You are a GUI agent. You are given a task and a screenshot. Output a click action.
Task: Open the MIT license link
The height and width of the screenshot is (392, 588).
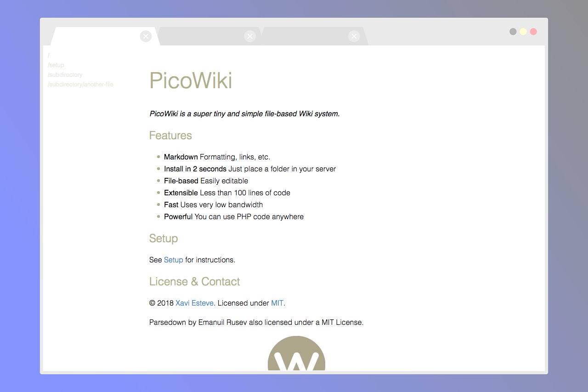277,303
